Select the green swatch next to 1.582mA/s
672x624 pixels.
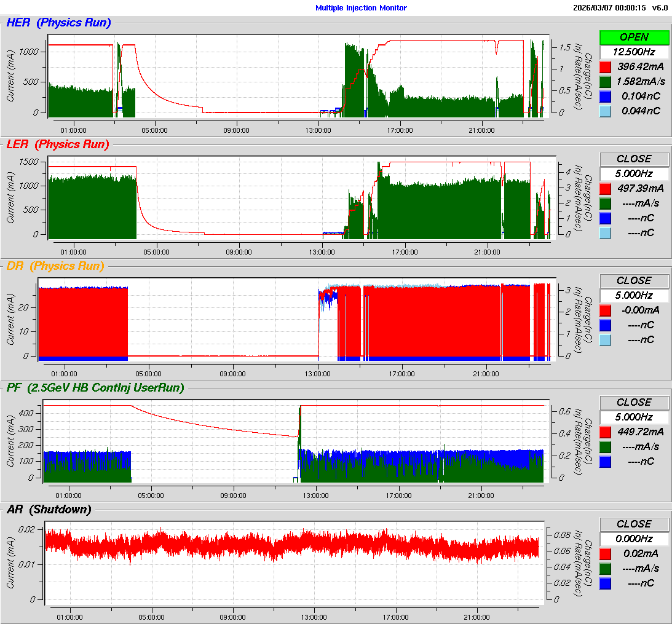click(x=605, y=81)
